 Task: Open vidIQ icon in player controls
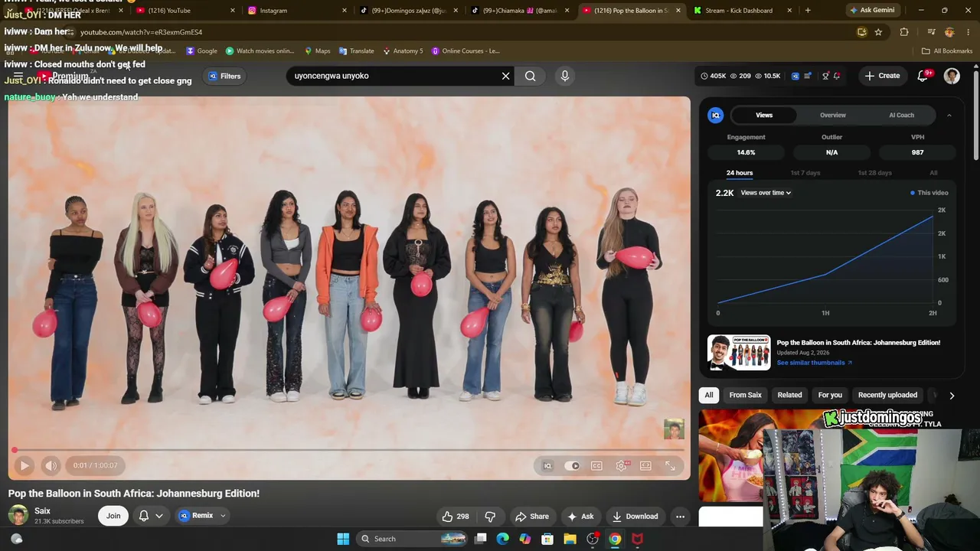(547, 465)
